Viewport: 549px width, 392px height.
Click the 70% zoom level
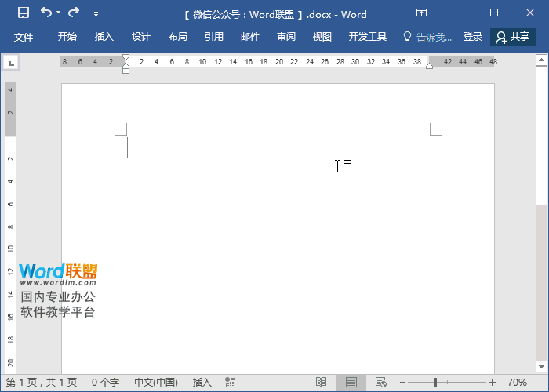(517, 383)
